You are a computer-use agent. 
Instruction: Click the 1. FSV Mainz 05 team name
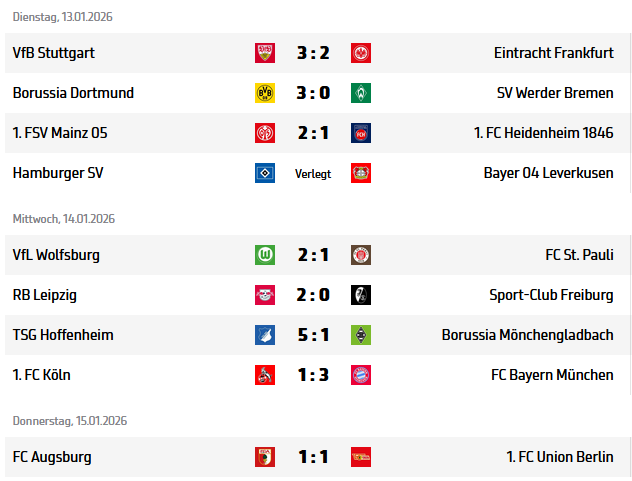58,133
